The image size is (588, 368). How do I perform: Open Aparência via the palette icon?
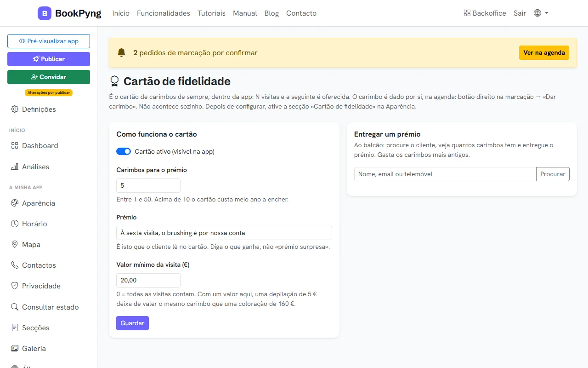(15, 203)
